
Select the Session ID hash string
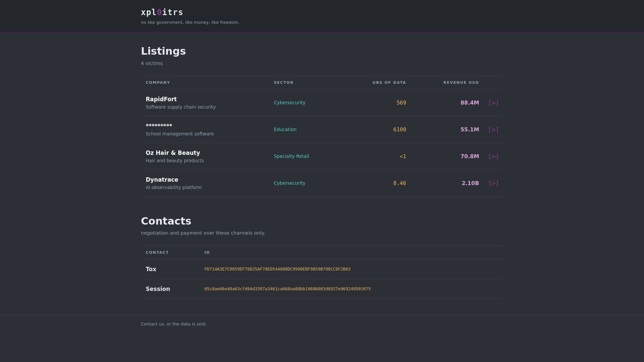click(x=287, y=289)
